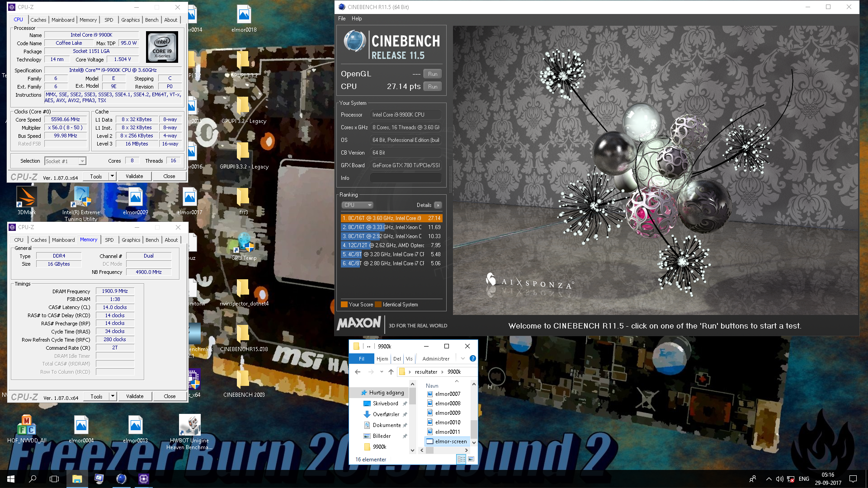The image size is (868, 488).
Task: Open the Cinebench File menu
Action: (x=342, y=19)
